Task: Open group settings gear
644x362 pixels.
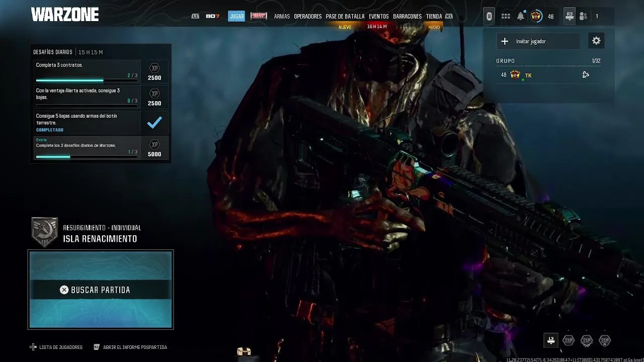Action: (596, 41)
